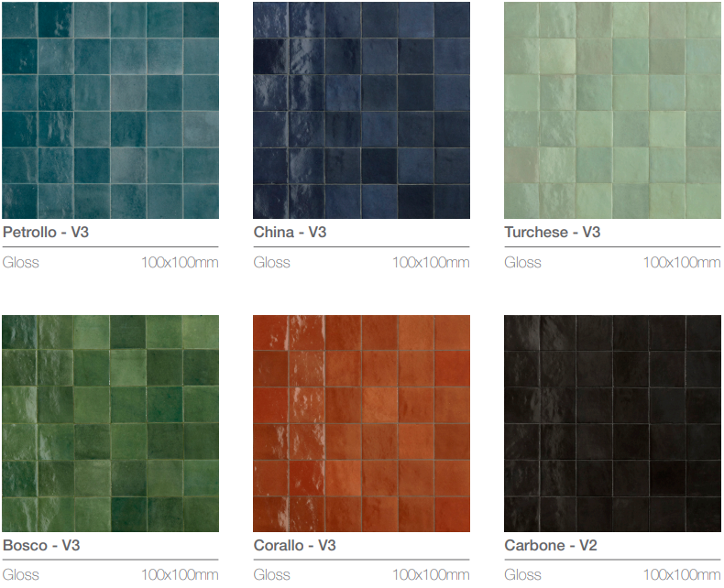Open the China dark blue tile swatch image
Viewport: 724px width, 588px height.
click(x=361, y=110)
